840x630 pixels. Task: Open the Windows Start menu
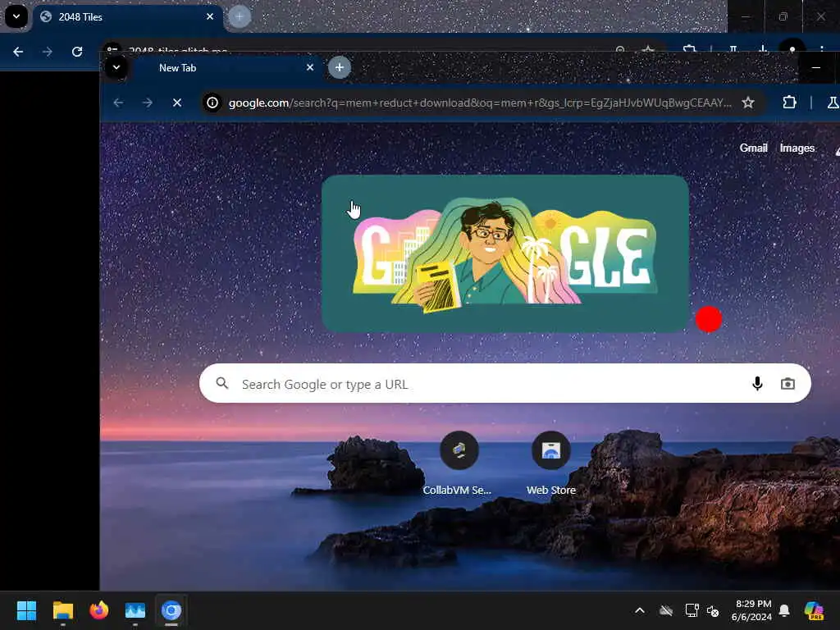click(26, 610)
